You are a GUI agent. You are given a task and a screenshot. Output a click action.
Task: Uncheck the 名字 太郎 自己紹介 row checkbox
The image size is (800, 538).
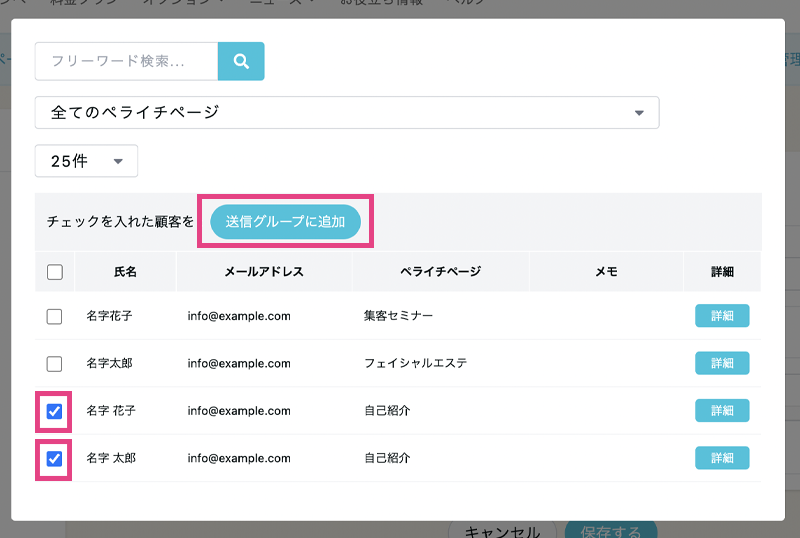coord(55,458)
